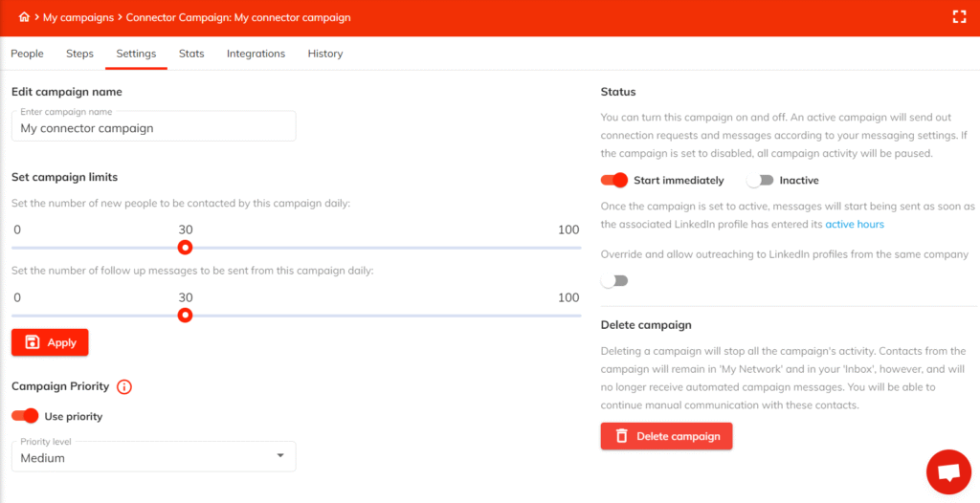The image size is (980, 503).
Task: Enable same-company outreach override toggle
Action: [x=613, y=281]
